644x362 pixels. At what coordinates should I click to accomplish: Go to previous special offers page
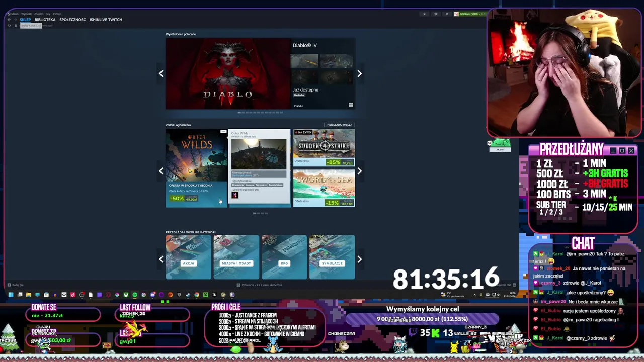pyautogui.click(x=161, y=171)
